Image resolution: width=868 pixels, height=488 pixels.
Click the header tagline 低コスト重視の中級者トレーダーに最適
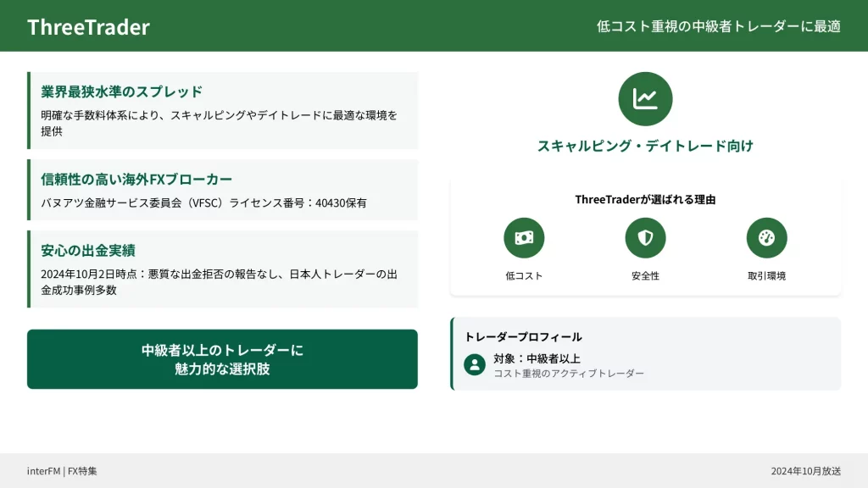[718, 26]
